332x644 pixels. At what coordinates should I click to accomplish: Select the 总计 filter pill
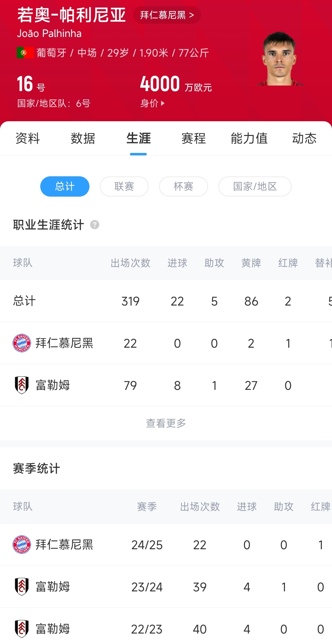click(65, 186)
